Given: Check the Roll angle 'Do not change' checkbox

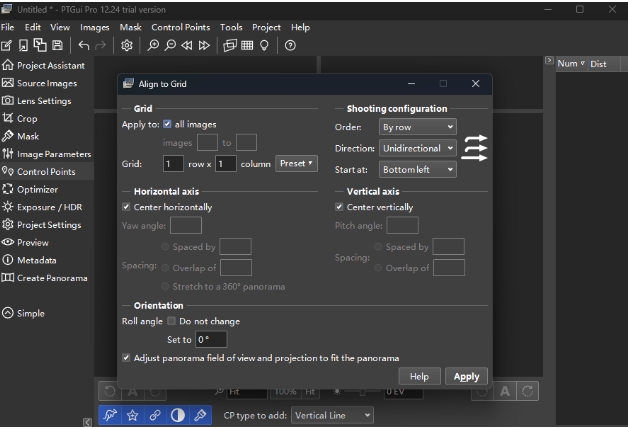Looking at the screenshot, I should (171, 321).
